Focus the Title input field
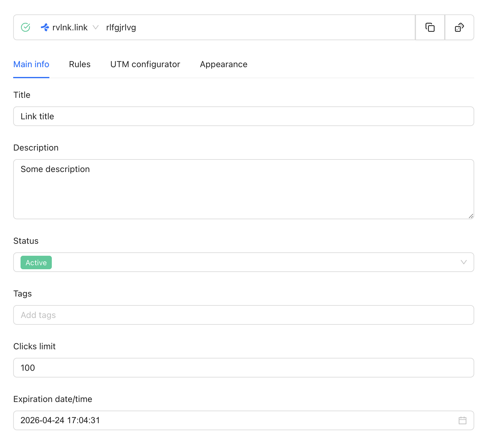 (244, 116)
